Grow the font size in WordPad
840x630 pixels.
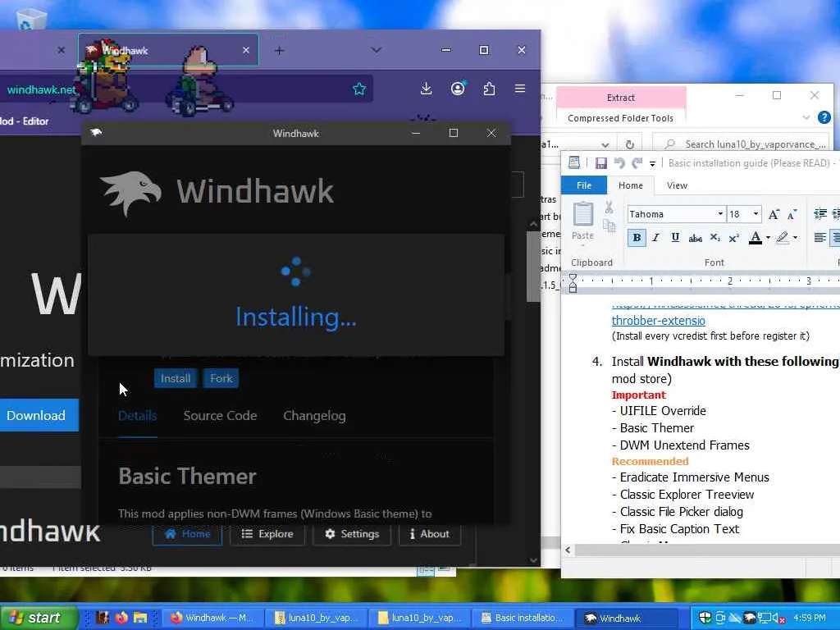(x=774, y=214)
